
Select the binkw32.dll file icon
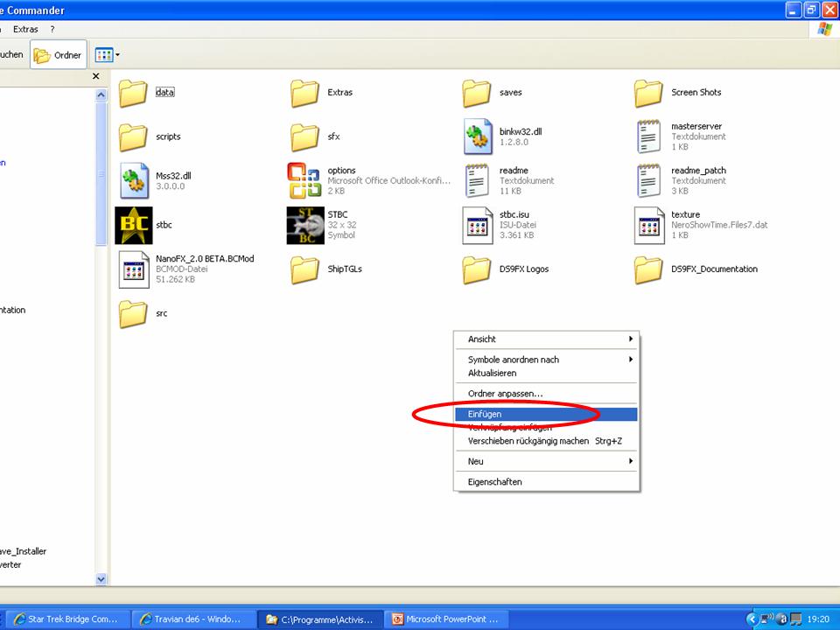[477, 136]
